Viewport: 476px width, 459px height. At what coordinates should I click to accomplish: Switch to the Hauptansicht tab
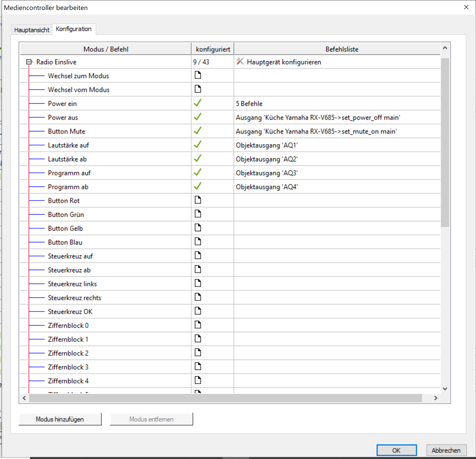click(x=31, y=30)
